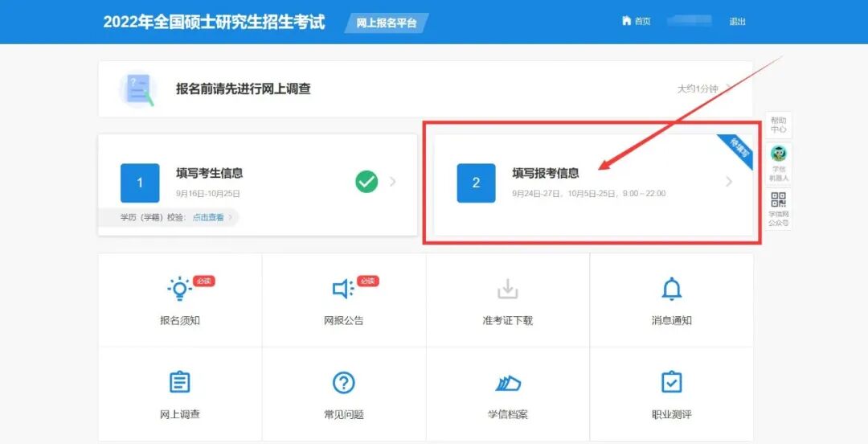
Task: Click the green completed checkmark icon
Action: pyautogui.click(x=366, y=182)
